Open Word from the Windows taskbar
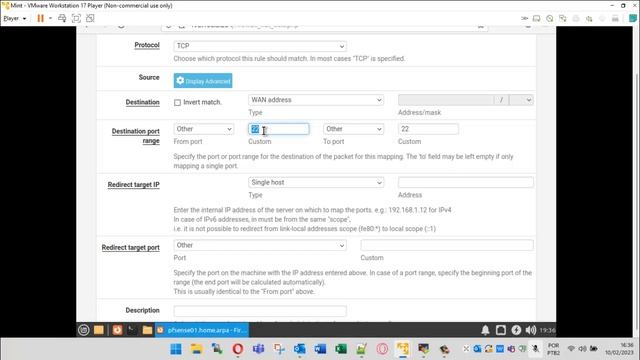The image size is (640, 360). coord(320,349)
